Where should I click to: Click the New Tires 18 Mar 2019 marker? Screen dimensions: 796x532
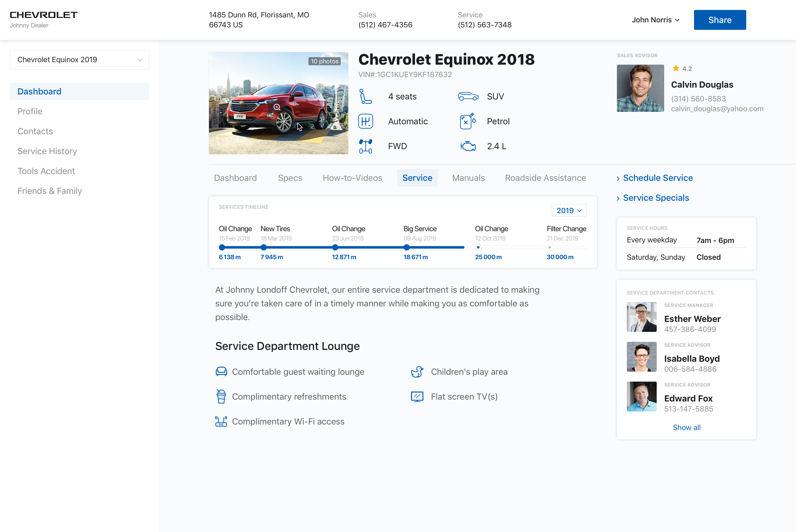(x=264, y=247)
